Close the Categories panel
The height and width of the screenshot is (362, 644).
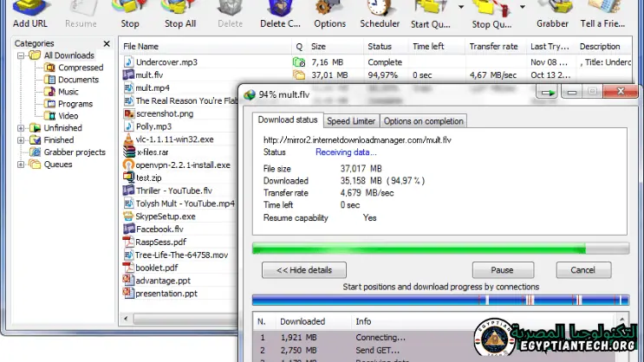point(107,43)
